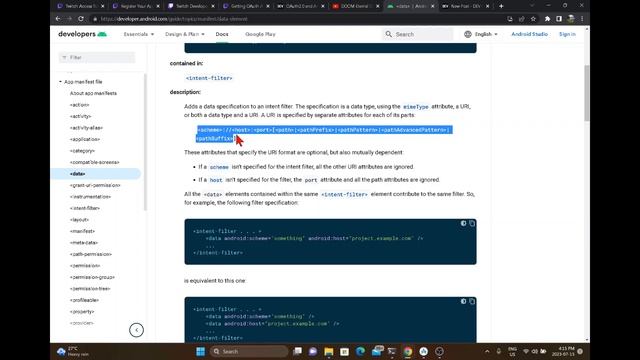Viewport: 640px width, 360px height.
Task: Open the <grant-uri-permission> sidebar entry
Action: point(95,185)
